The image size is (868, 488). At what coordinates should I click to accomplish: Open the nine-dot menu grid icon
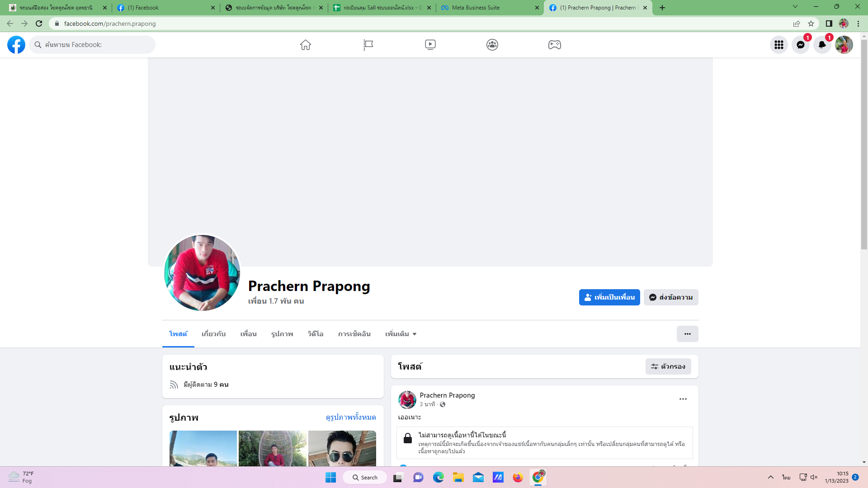click(778, 45)
